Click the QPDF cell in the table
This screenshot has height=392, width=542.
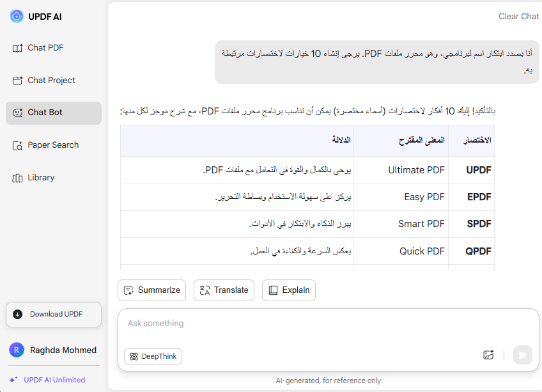pos(472,251)
